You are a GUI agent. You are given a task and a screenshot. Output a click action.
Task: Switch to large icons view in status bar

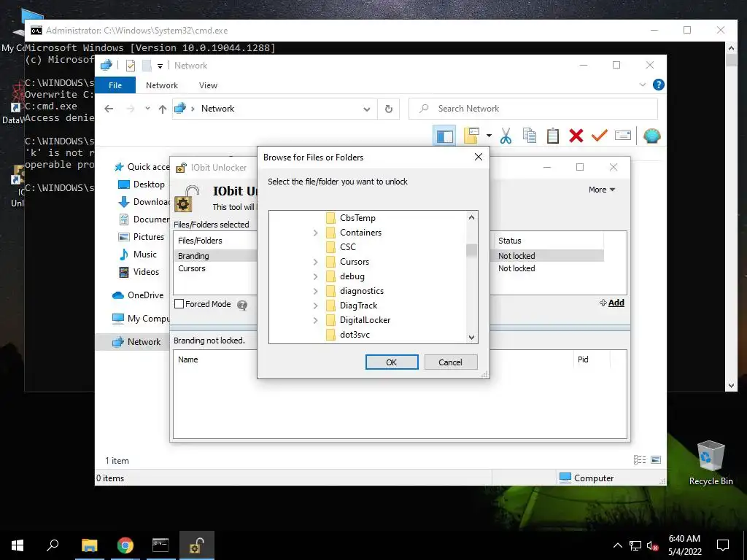[656, 459]
